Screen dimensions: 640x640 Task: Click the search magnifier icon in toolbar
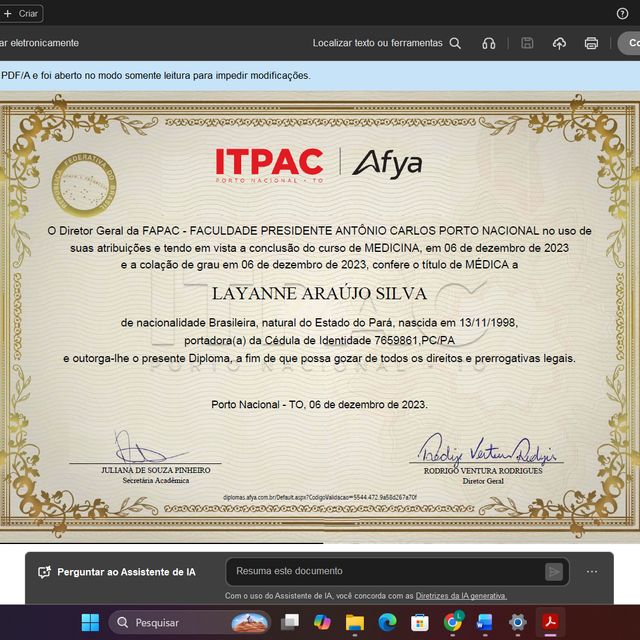click(x=455, y=43)
